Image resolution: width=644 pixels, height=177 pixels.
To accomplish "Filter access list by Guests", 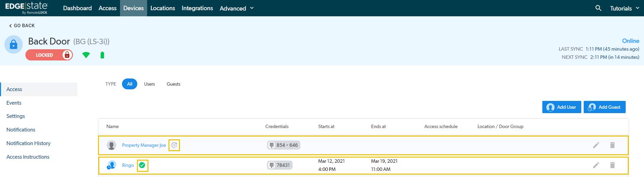I will pyautogui.click(x=173, y=84).
